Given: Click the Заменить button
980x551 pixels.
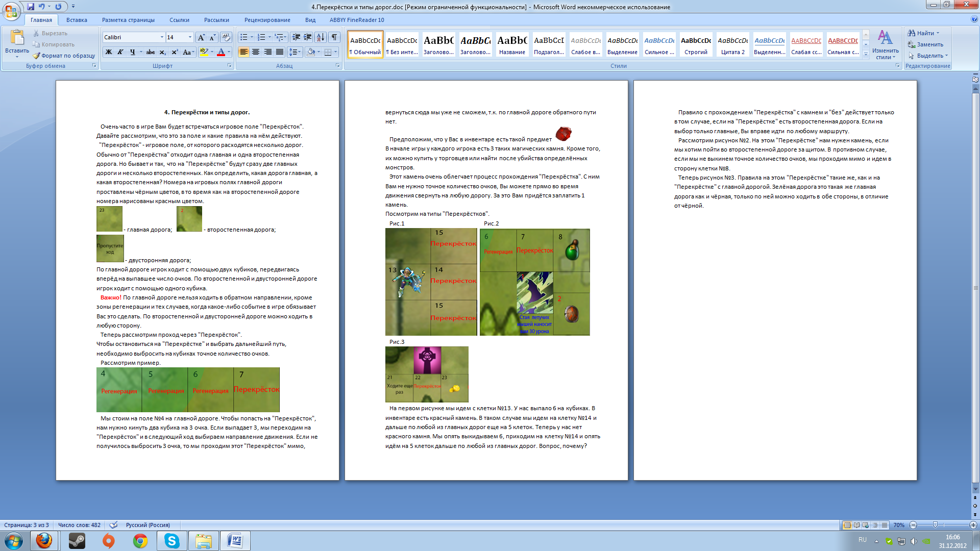Looking at the screenshot, I should (x=929, y=44).
